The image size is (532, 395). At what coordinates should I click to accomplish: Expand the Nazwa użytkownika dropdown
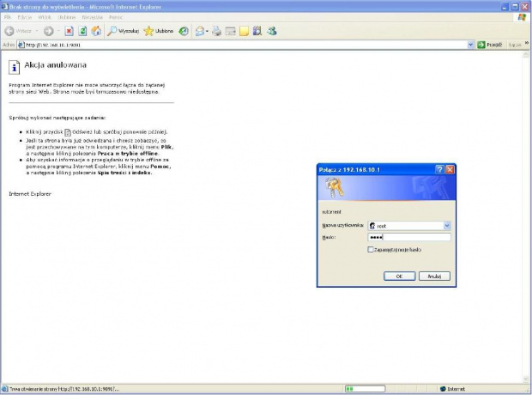pyautogui.click(x=446, y=226)
